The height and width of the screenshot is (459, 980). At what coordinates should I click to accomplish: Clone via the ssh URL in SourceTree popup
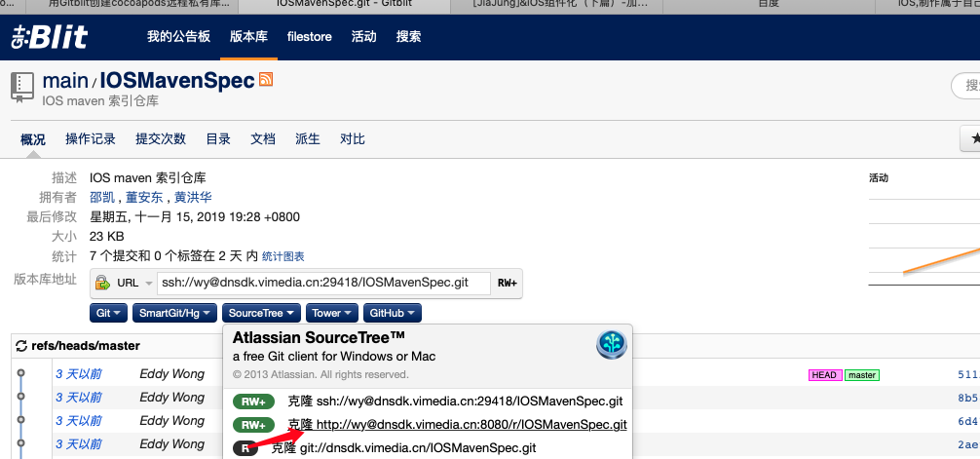455,402
